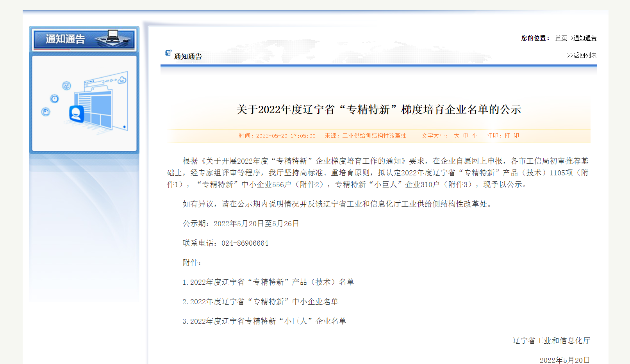
Task: Click the edit-note icon beside 通知通告 heading
Action: [x=168, y=53]
